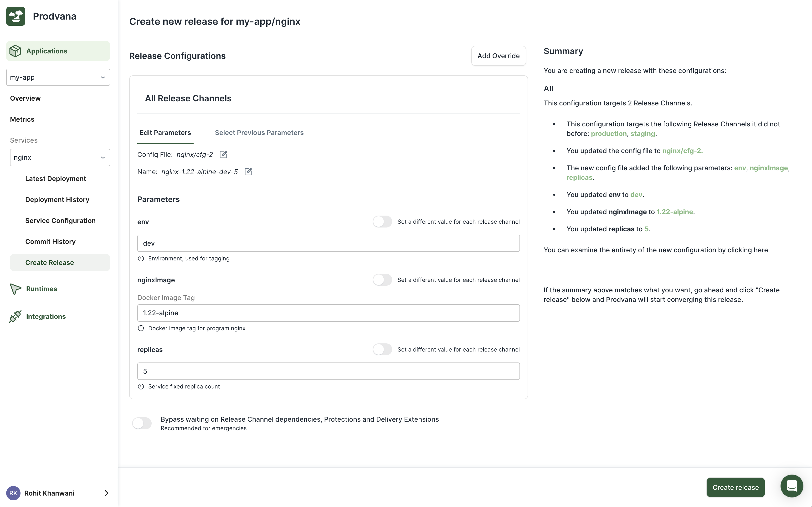Screen dimensions: 812x507
Task: Expand Rohit Khanwani user menu chevron
Action: [x=107, y=493]
